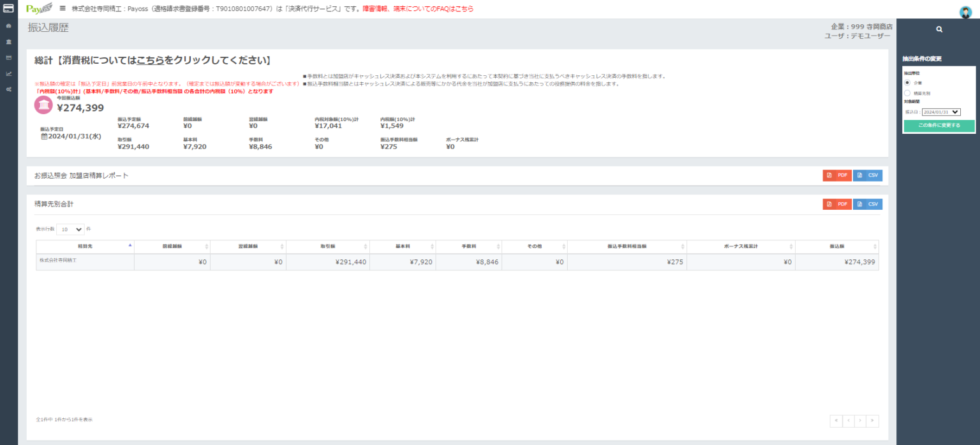Image resolution: width=980 pixels, height=445 pixels.
Task: Export 精算先別合計 as CSV
Action: 867,204
